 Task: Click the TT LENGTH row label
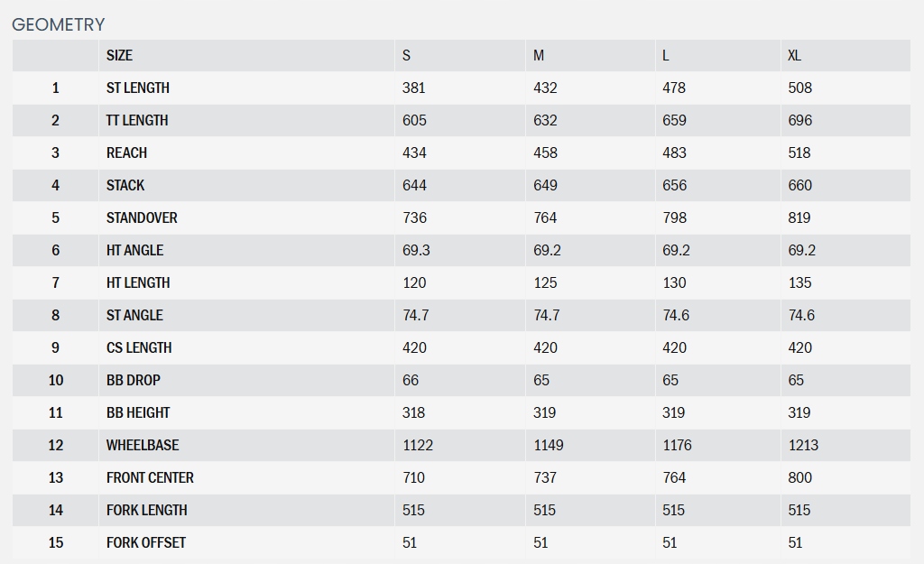(x=137, y=120)
